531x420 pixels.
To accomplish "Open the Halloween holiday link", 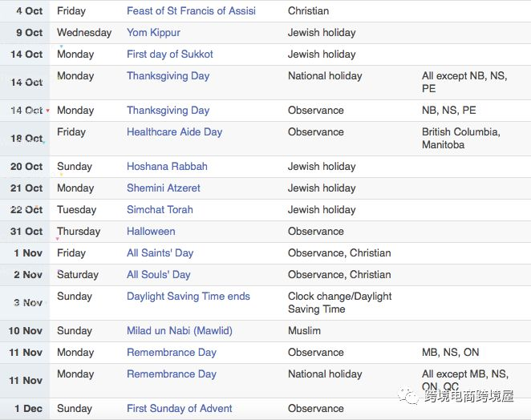I will pos(151,232).
